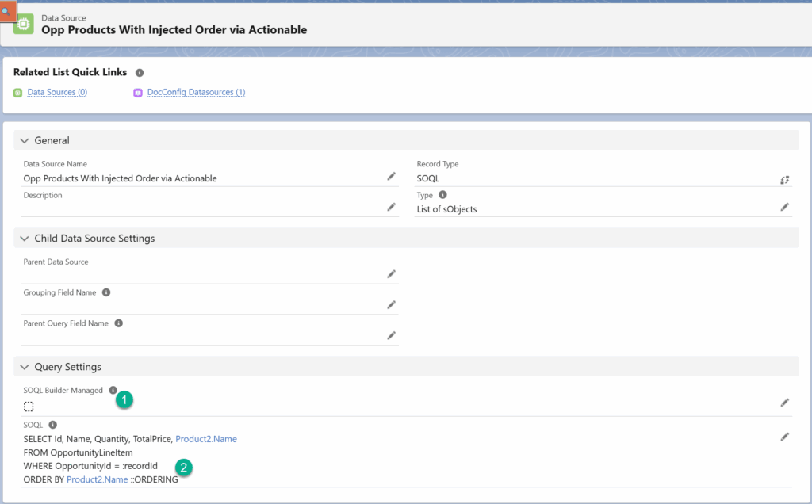Click the orange search magnifier icon
Screen dimensions: 812x504
tap(7, 11)
